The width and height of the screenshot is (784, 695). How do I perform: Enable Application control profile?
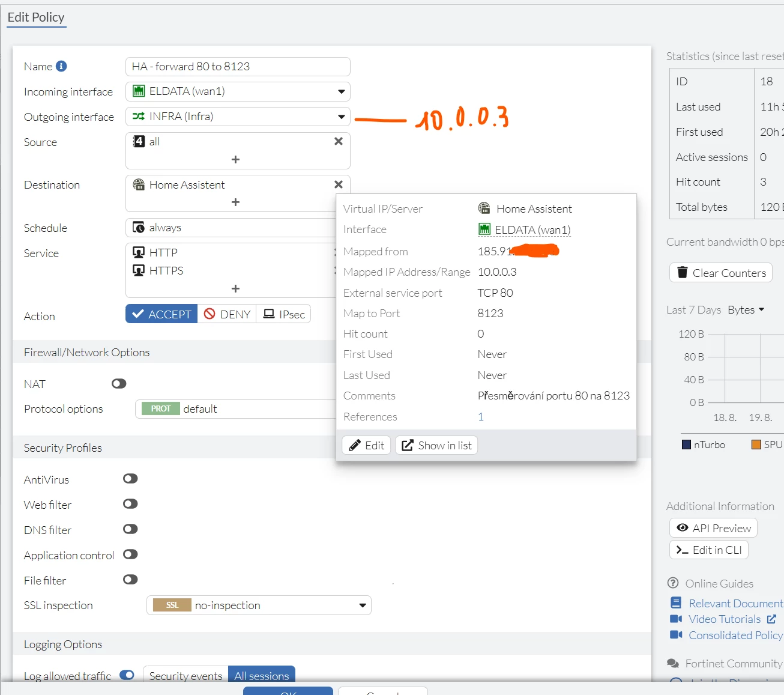pyautogui.click(x=130, y=554)
